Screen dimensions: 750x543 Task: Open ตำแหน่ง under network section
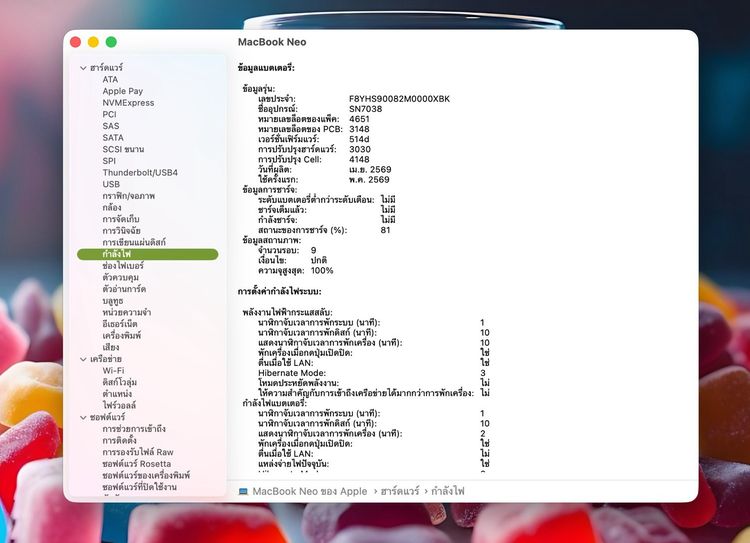point(117,394)
